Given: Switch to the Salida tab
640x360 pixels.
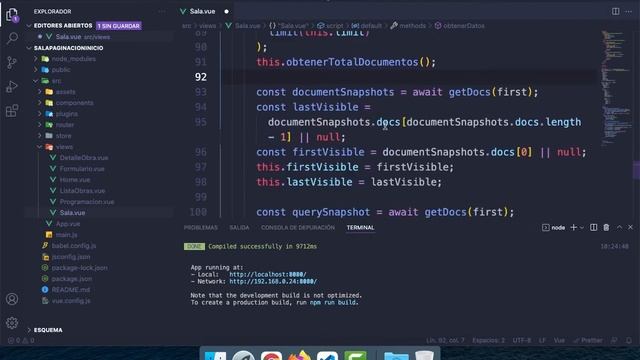Looking at the screenshot, I should click(x=239, y=228).
